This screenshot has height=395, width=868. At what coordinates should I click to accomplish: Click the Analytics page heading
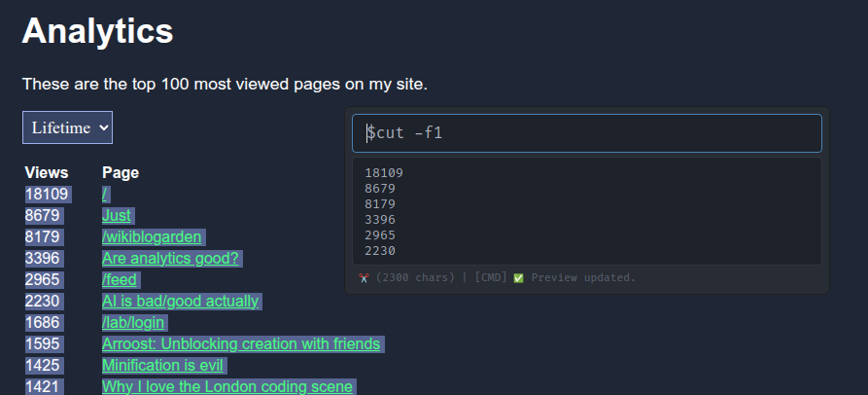pos(97,30)
